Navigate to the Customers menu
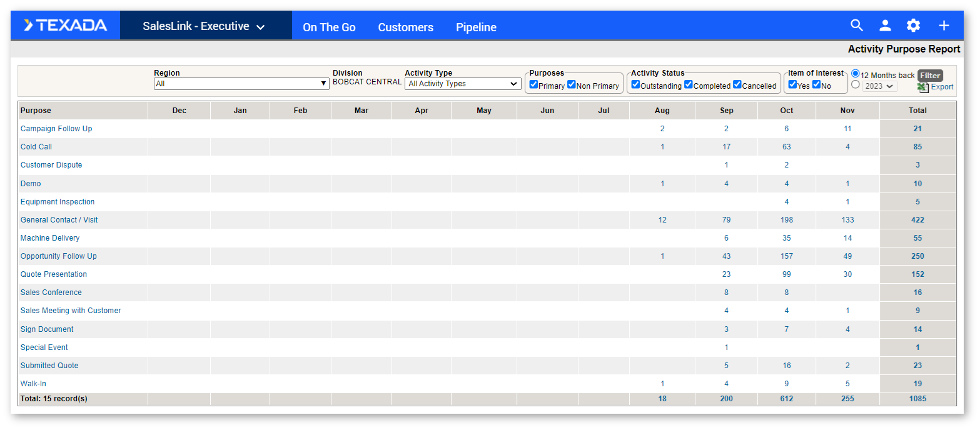The height and width of the screenshot is (430, 980). (405, 27)
